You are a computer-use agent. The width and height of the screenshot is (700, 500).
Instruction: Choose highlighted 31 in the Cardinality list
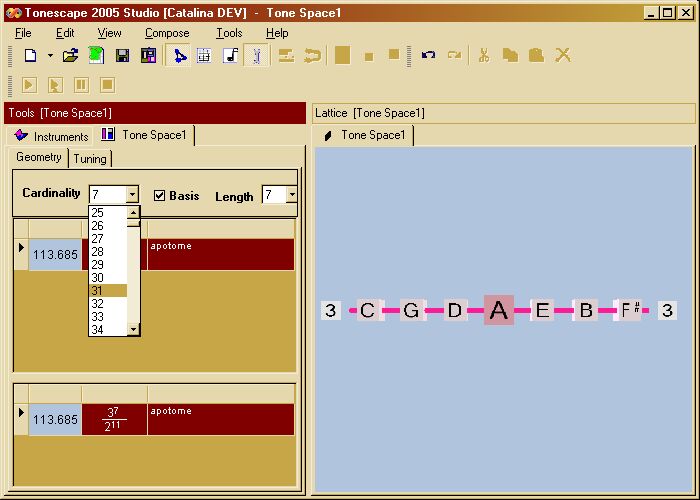108,291
